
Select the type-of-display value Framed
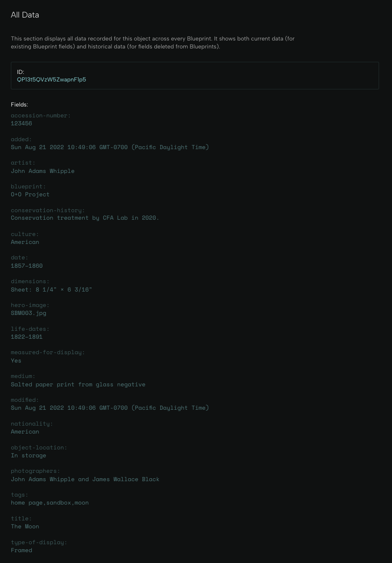point(21,550)
